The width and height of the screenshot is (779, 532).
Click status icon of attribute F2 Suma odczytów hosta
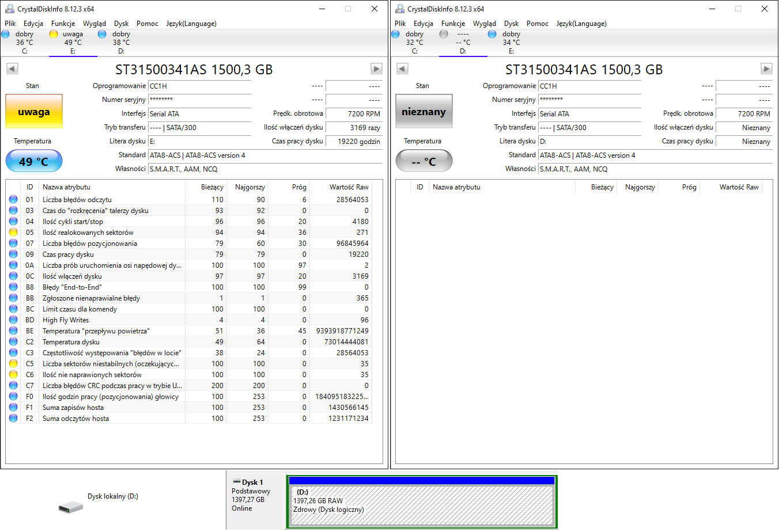pyautogui.click(x=13, y=419)
